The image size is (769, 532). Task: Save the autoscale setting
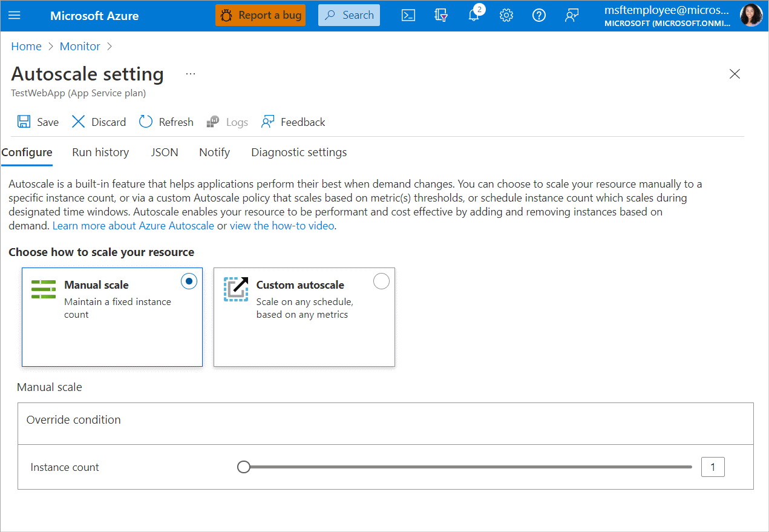tap(38, 122)
